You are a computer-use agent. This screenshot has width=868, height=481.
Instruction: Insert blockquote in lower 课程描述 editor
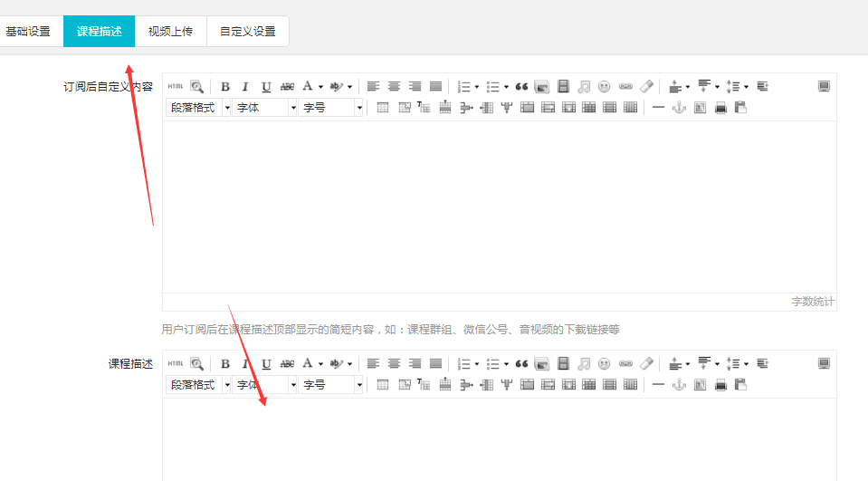[x=521, y=363]
